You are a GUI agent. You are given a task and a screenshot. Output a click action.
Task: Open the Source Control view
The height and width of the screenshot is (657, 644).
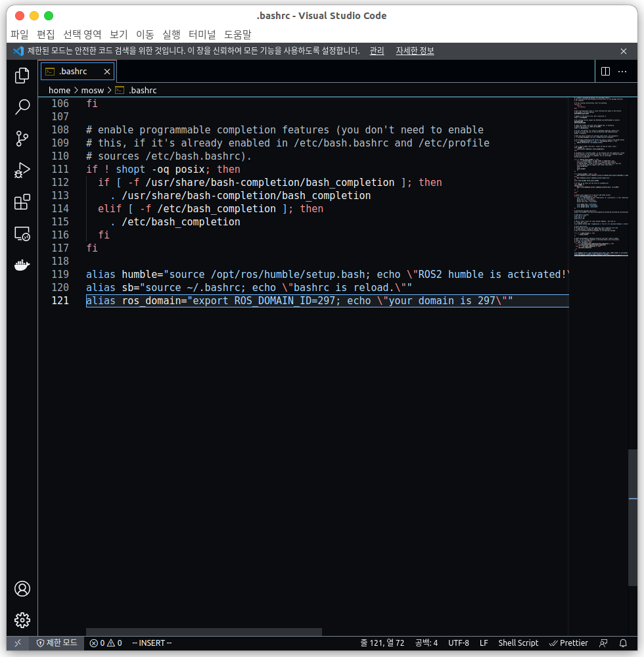(x=22, y=139)
